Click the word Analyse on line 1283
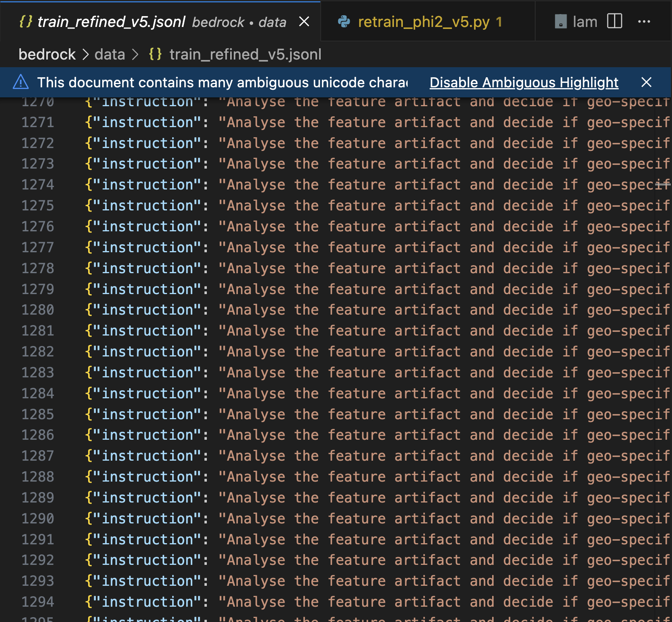672x622 pixels. coord(256,373)
